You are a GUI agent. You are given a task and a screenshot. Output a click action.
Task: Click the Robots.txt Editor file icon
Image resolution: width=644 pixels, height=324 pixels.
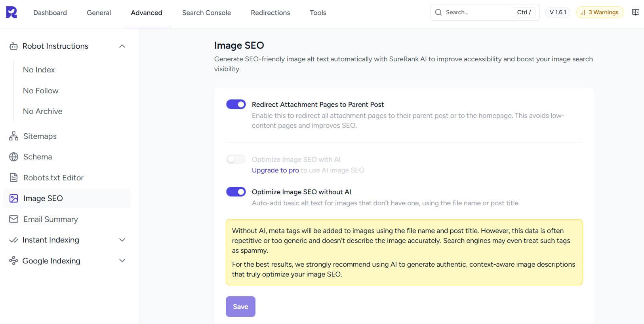(13, 178)
